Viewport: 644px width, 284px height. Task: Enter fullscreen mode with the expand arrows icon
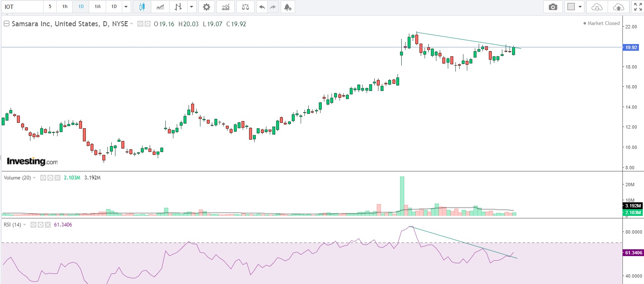coord(638,7)
